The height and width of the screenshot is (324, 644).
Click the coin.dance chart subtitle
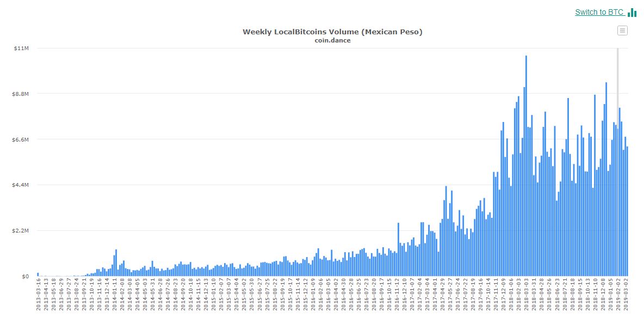pyautogui.click(x=332, y=40)
